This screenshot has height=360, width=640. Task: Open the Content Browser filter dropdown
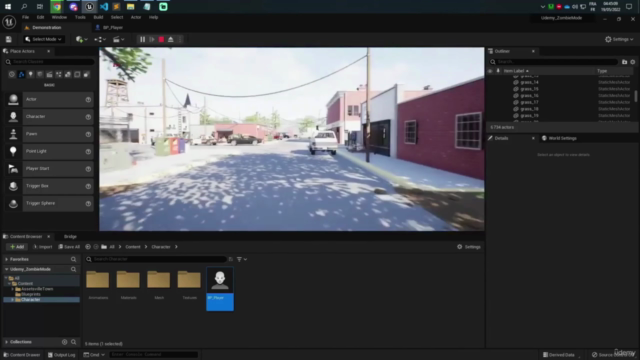tap(242, 260)
